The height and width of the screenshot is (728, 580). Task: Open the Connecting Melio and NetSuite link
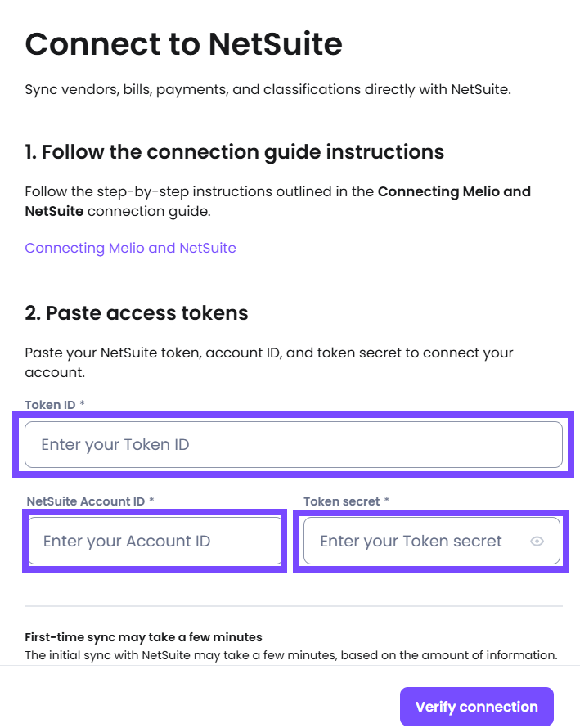pyautogui.click(x=130, y=248)
